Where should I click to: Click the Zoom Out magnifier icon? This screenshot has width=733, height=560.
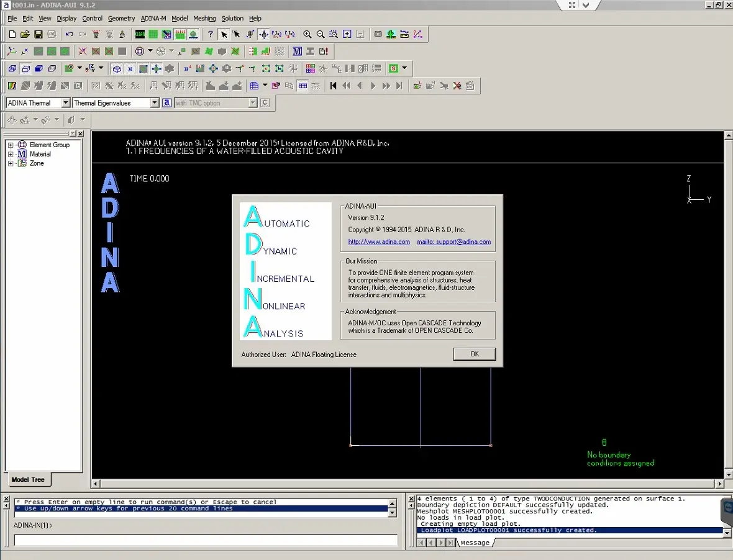tap(320, 34)
